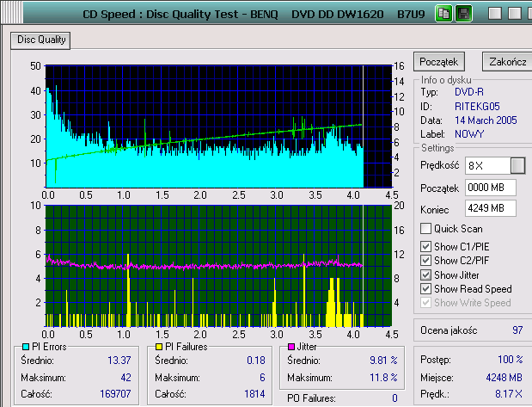Click the second window button in title bar
The height and width of the screenshot is (407, 532).
click(x=515, y=14)
